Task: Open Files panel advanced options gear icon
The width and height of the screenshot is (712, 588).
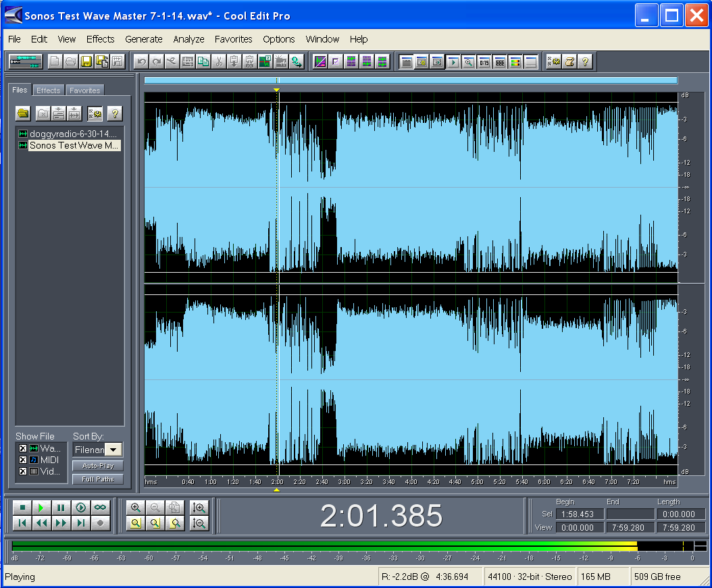Action: [95, 113]
